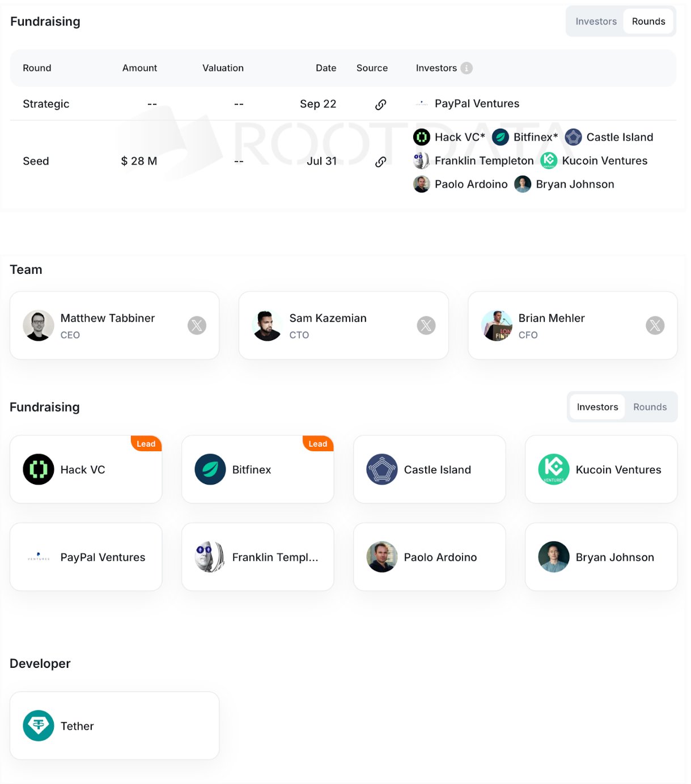Click the $ 28 M amount cell
Image resolution: width=691 pixels, height=784 pixels.
pos(139,161)
